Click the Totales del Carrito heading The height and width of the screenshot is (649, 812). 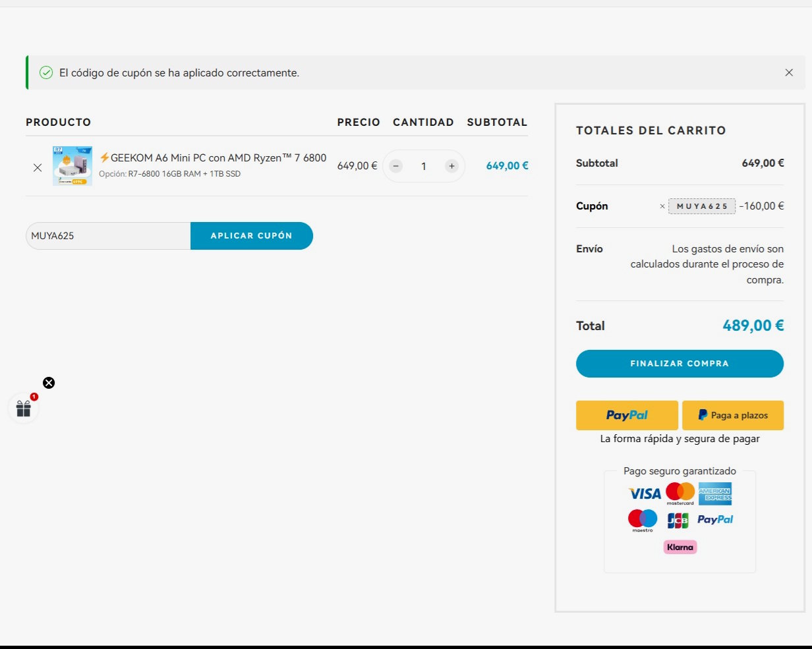pos(651,130)
